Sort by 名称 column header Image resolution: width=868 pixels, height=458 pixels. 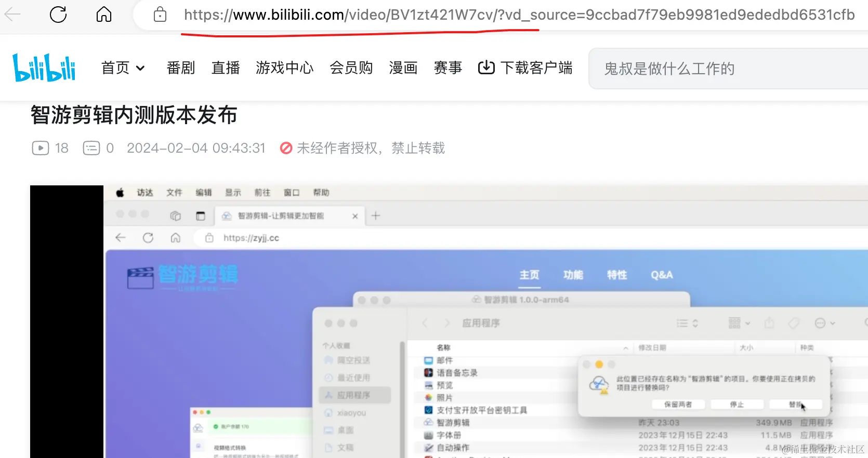(x=443, y=347)
